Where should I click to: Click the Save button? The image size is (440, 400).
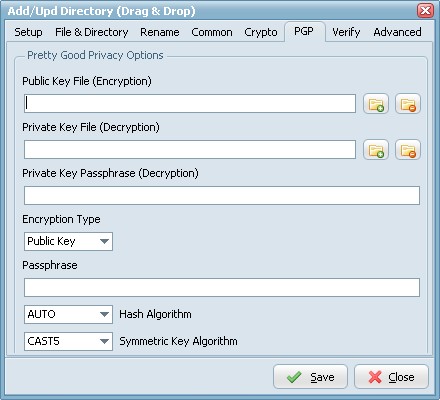(x=310, y=377)
